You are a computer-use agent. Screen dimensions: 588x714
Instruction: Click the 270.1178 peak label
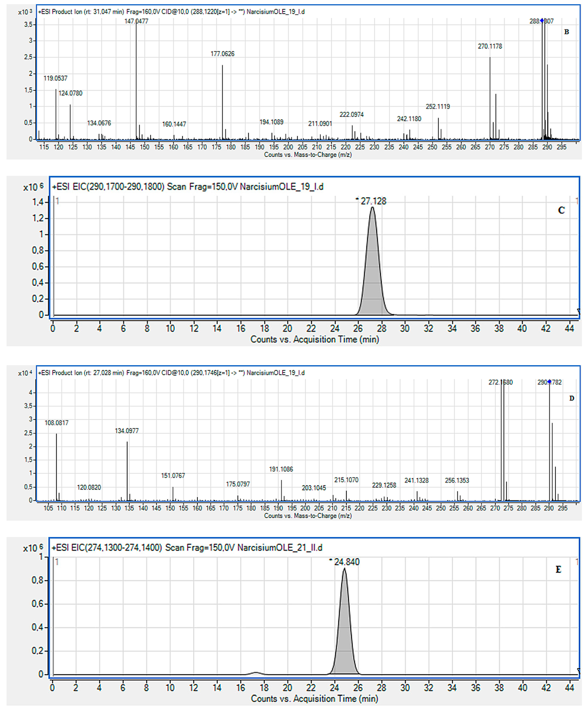(490, 46)
